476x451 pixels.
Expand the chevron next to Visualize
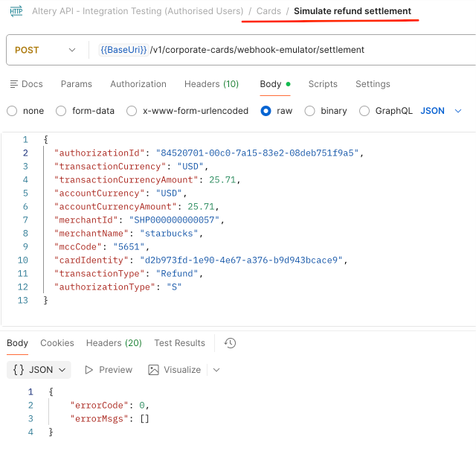(x=216, y=370)
